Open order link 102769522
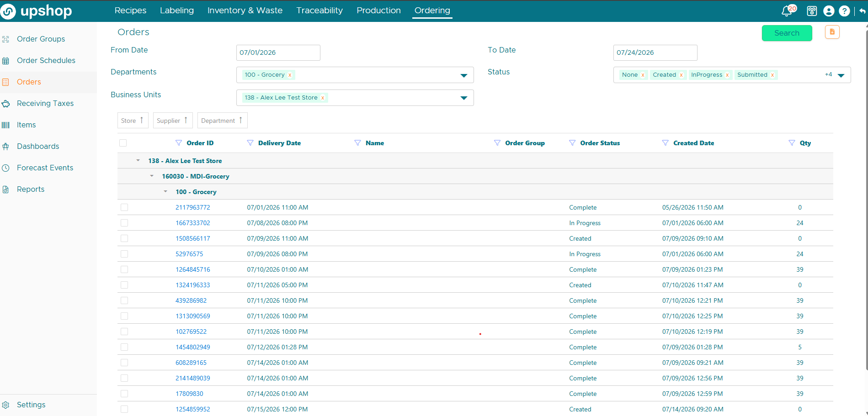 (191, 332)
